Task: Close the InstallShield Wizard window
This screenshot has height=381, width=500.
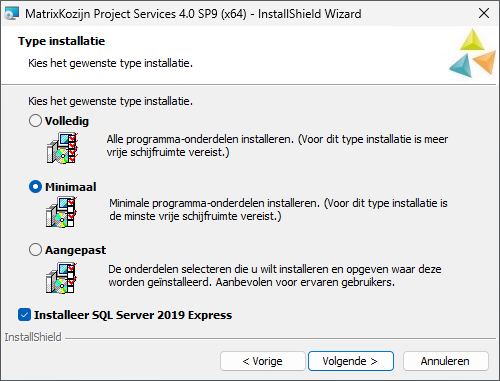Action: (484, 14)
